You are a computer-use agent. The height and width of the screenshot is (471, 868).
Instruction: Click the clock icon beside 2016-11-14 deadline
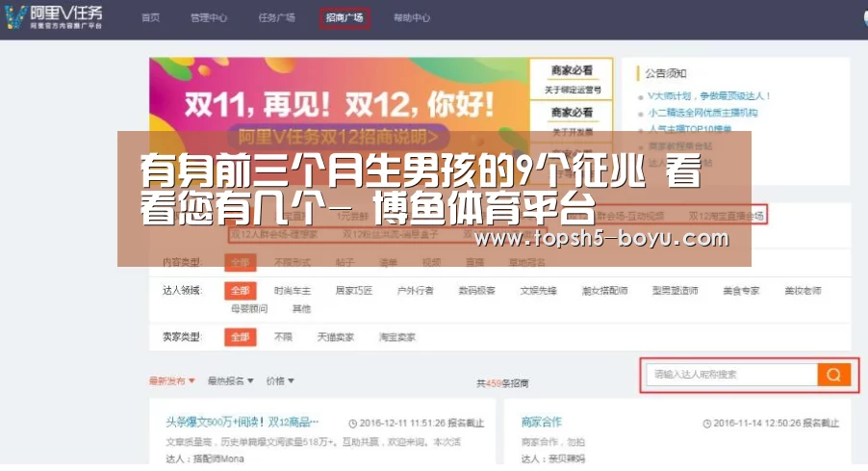click(x=707, y=424)
